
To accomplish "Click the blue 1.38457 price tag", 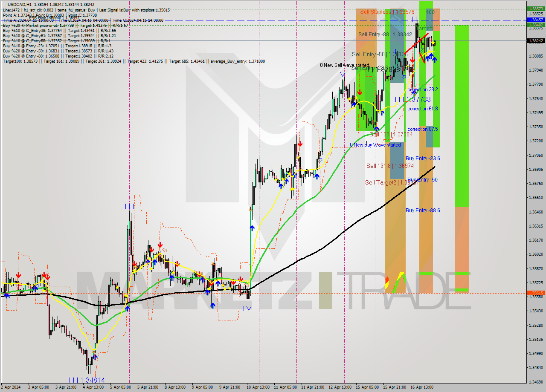I will [535, 20].
